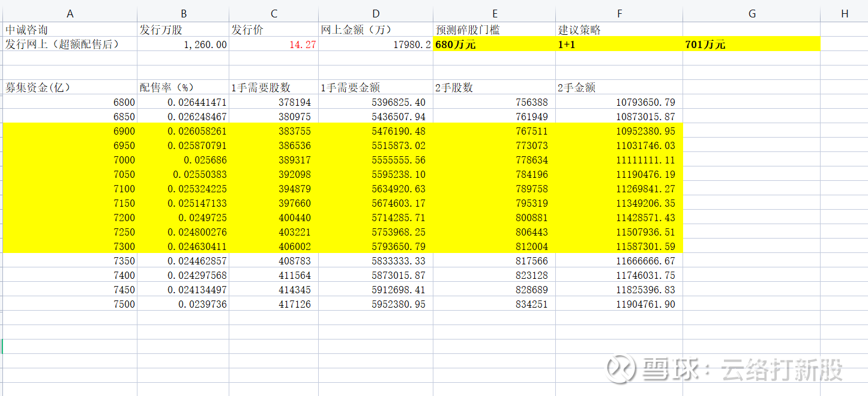The image size is (868, 396).
Task: Click the 2手股数 header cell
Action: pyautogui.click(x=495, y=87)
